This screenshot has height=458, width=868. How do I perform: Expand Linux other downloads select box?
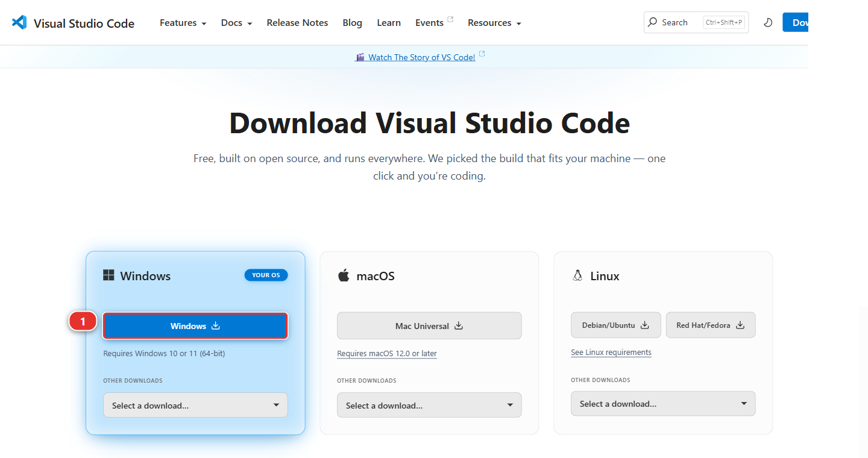(663, 404)
